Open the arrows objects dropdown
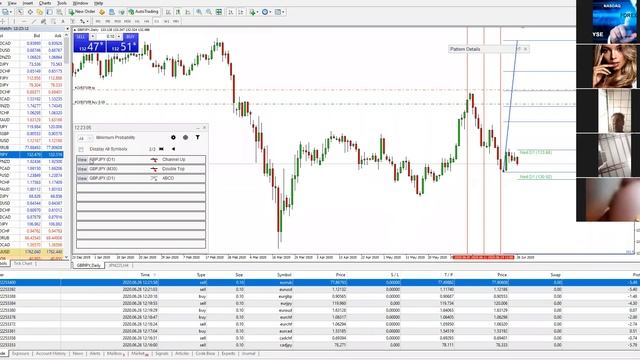The image size is (640, 360). (84, 21)
